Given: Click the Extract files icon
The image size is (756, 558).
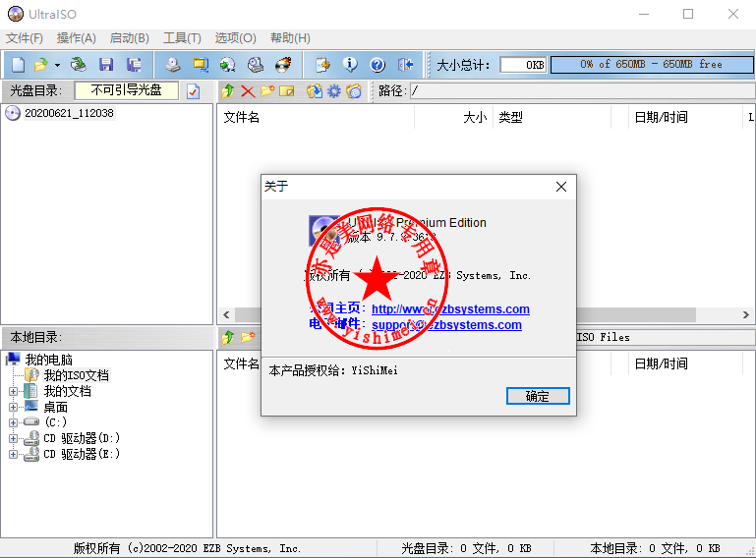Looking at the screenshot, I should (x=315, y=91).
